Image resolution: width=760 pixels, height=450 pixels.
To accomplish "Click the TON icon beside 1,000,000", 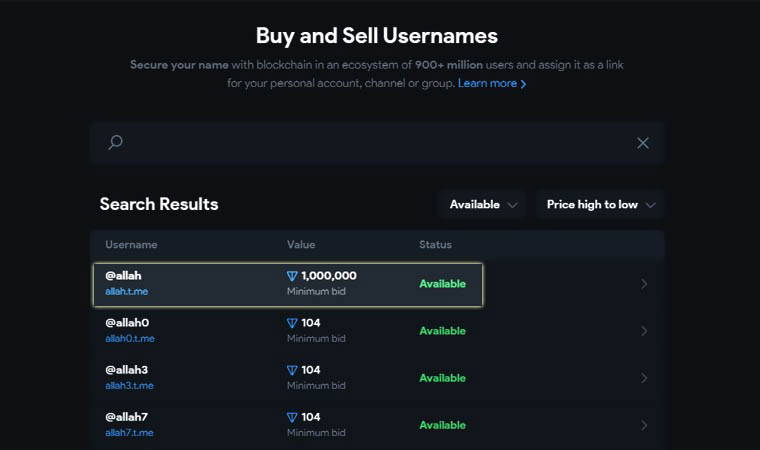I will (292, 276).
